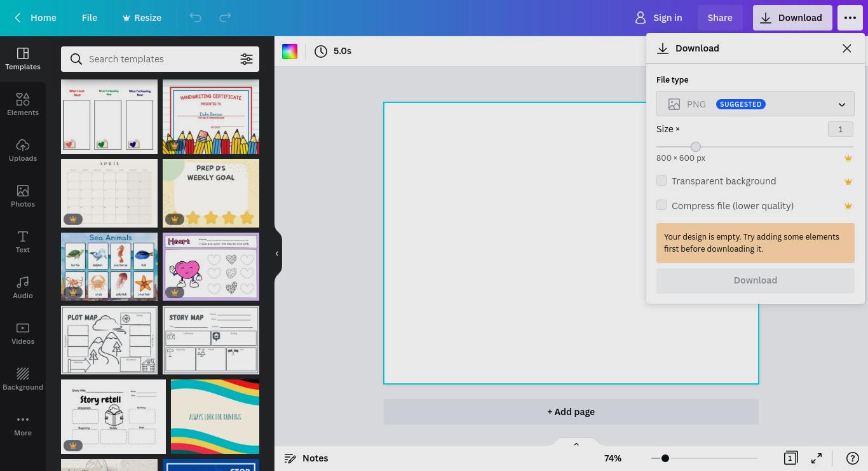Image resolution: width=868 pixels, height=471 pixels.
Task: Select the Always Look for Rainbows template
Action: pyautogui.click(x=215, y=417)
